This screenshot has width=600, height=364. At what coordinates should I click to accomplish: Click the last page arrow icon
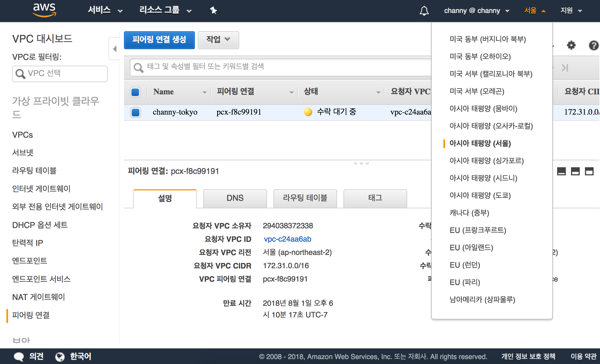(565, 68)
